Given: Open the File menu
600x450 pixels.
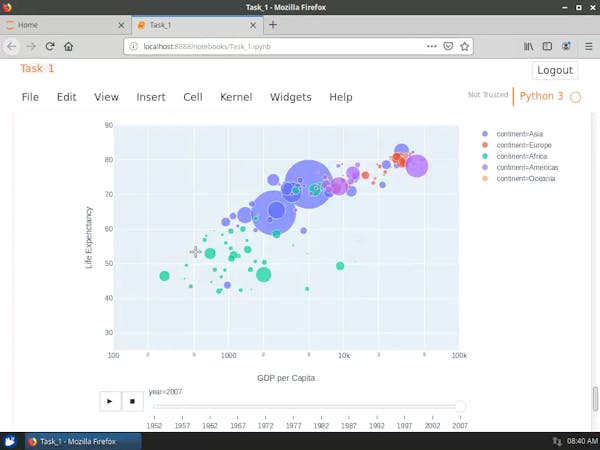Looking at the screenshot, I should (x=30, y=97).
